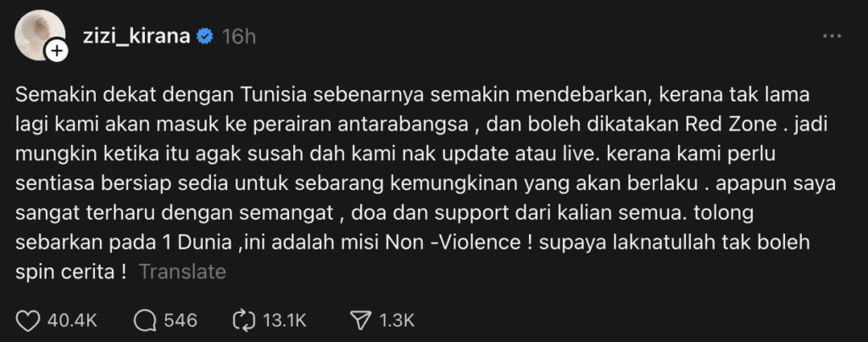View the 40.4K likes count
Viewport: 868px width, 342px height.
(x=73, y=321)
